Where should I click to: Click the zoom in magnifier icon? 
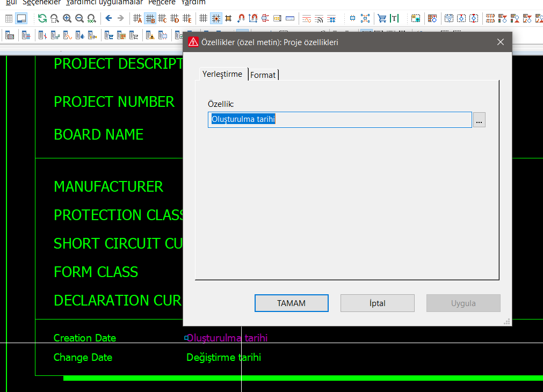click(x=67, y=18)
